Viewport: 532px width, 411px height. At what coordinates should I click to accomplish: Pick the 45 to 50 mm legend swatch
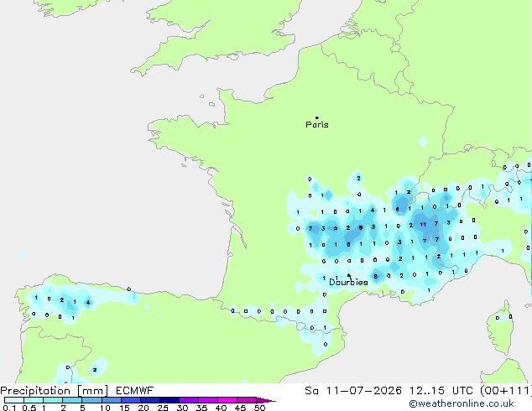pyautogui.click(x=247, y=400)
